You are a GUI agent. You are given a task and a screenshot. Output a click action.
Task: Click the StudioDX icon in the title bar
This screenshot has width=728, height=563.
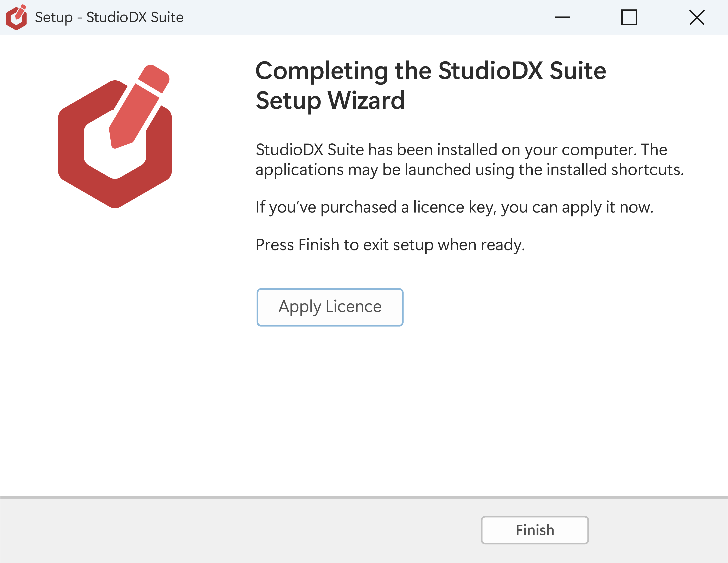coord(16,17)
